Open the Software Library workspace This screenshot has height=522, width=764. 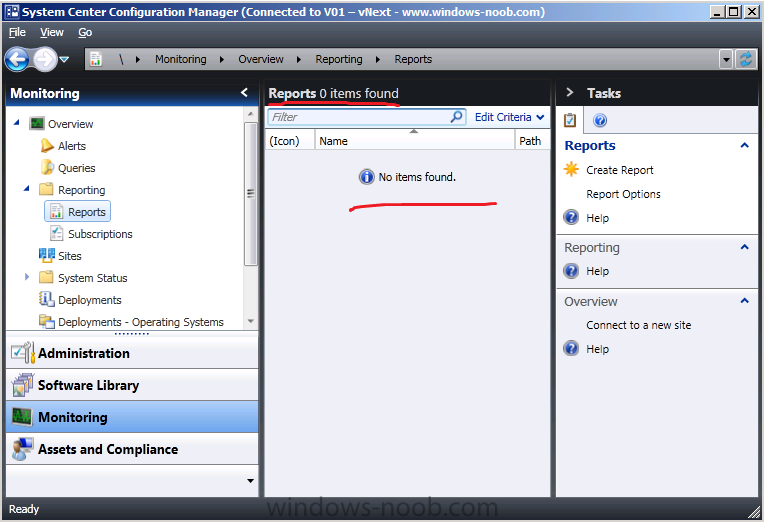click(132, 385)
